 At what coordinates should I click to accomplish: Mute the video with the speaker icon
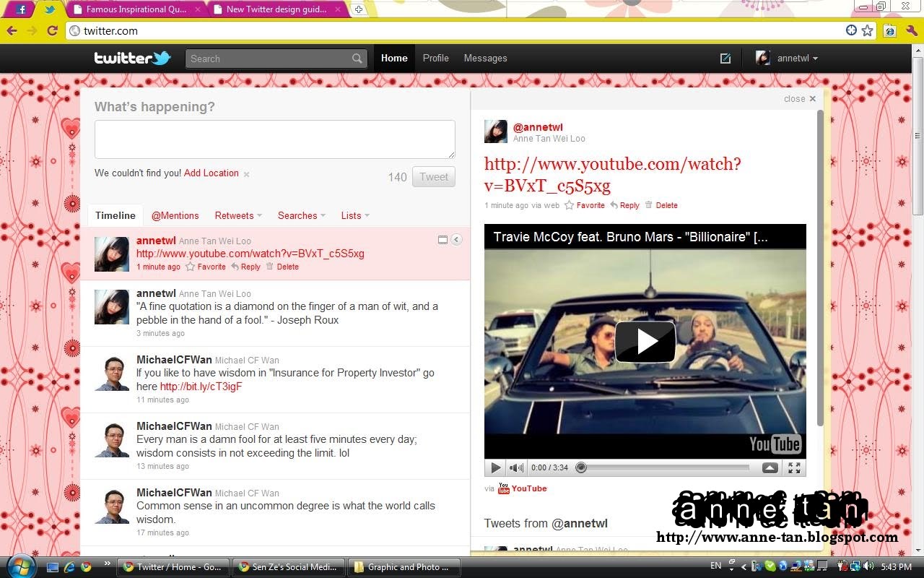(x=516, y=467)
